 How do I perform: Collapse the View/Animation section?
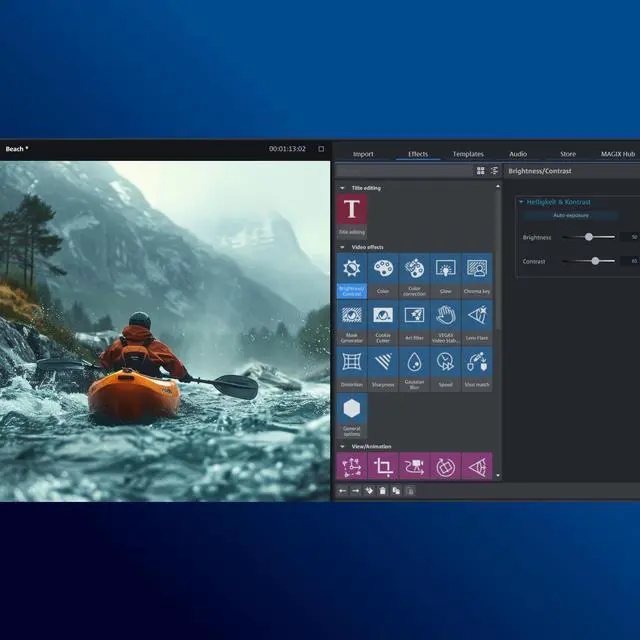(342, 447)
